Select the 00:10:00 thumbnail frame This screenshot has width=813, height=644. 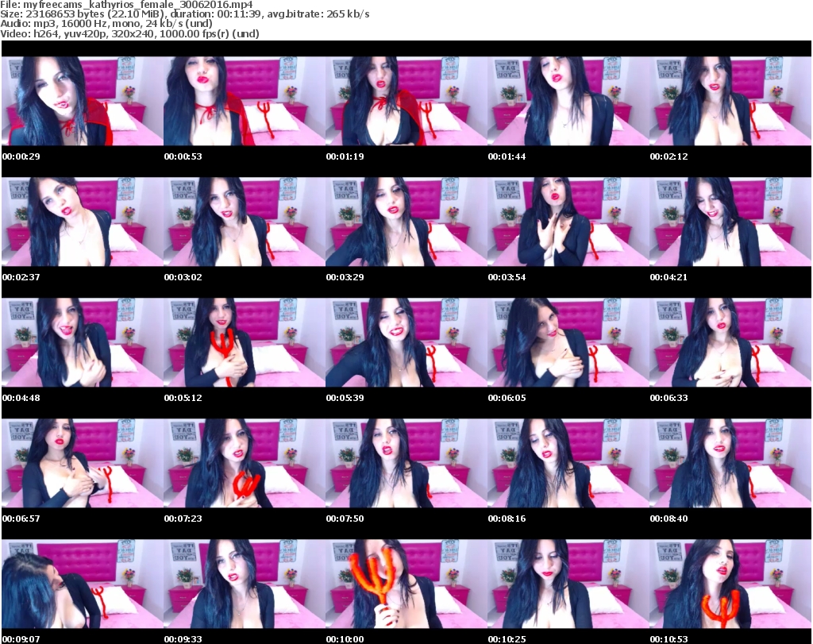406,584
